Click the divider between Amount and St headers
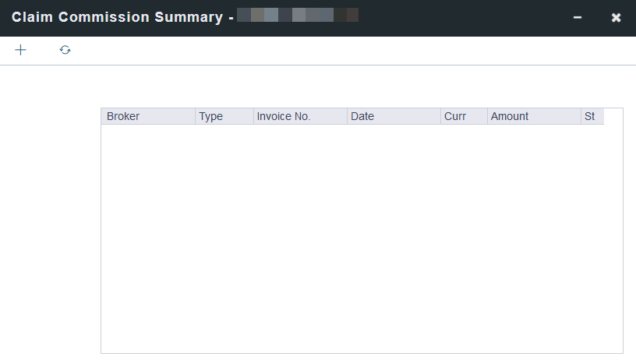Screen dimensions: 636x364 (x=581, y=116)
